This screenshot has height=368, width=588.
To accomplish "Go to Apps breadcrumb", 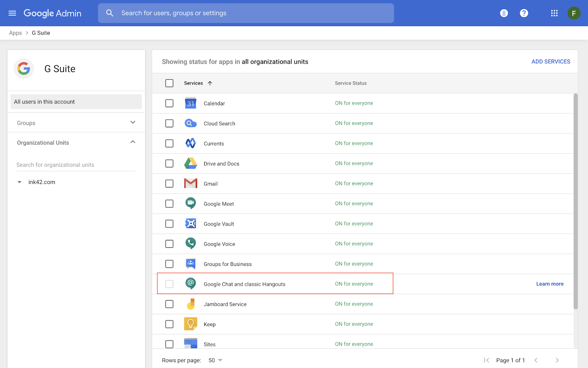I will tap(15, 33).
